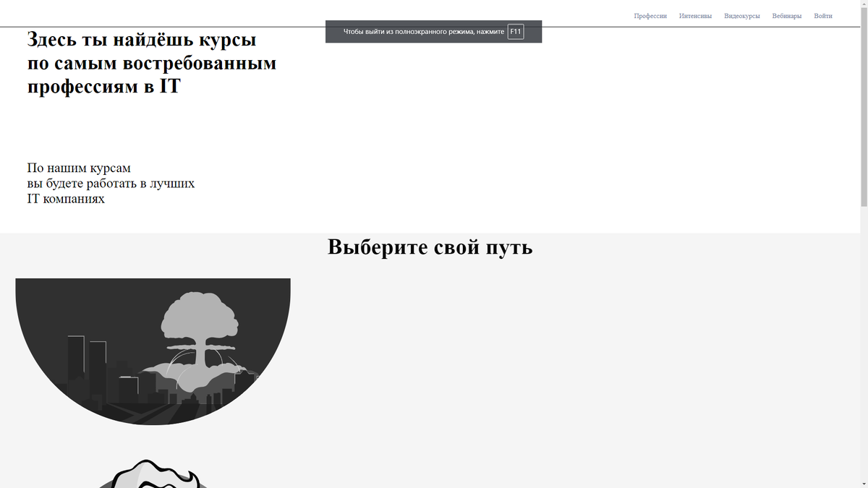The image size is (868, 488).
Task: Open the Вебинары navigation link
Action: [x=787, y=15]
